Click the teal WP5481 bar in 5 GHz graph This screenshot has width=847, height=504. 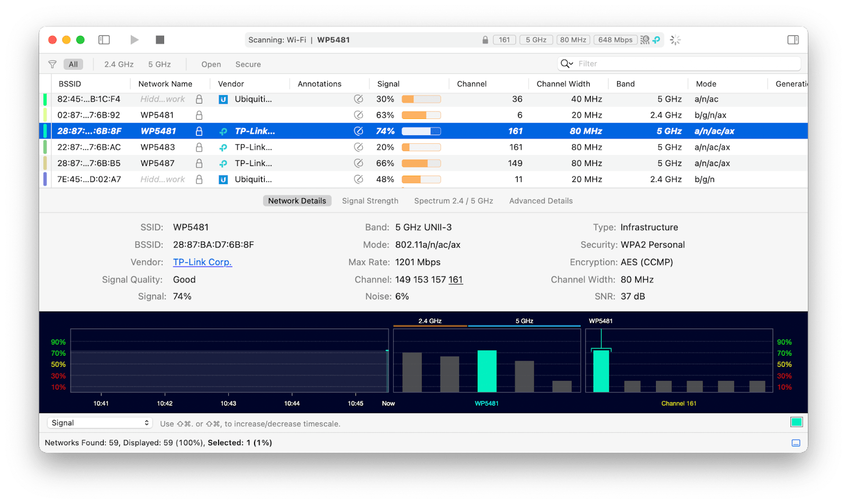click(x=487, y=371)
